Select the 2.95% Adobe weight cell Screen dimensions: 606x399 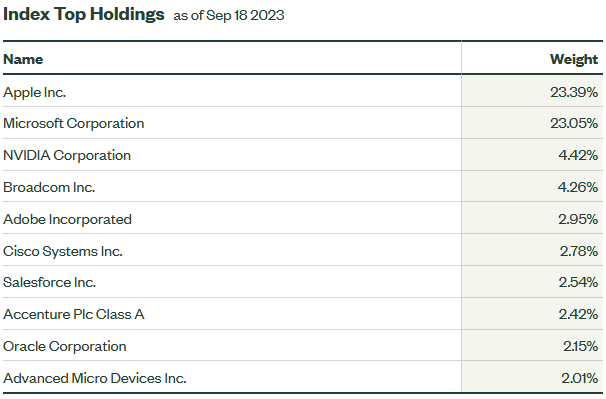tap(578, 220)
